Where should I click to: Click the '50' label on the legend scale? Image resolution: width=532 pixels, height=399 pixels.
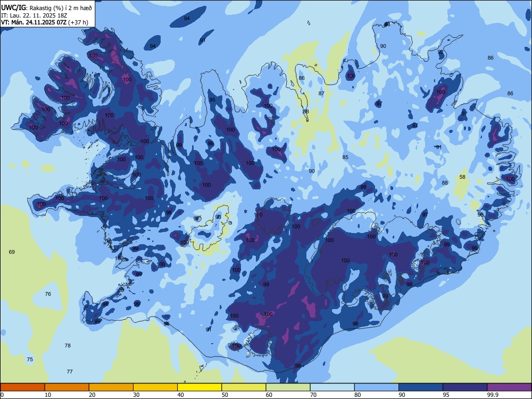point(225,395)
